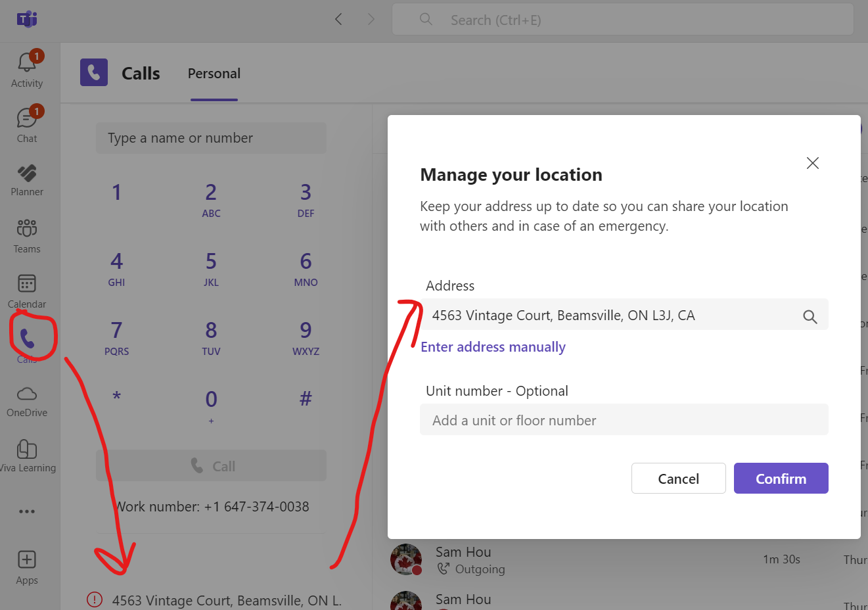Dial digit 9 WXYZ on keypad
Viewport: 868px width, 610px height.
(x=306, y=337)
